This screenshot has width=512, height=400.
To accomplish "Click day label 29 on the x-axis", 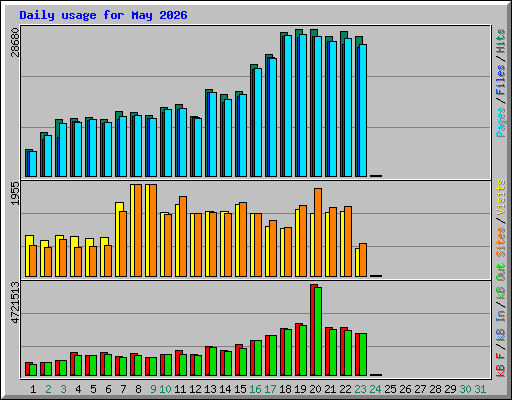I will click(x=450, y=389).
